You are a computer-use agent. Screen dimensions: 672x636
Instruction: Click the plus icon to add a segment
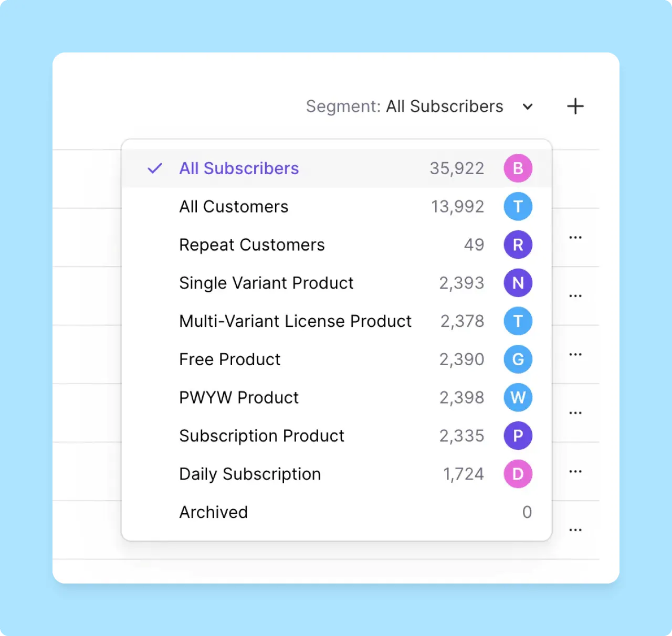[575, 106]
